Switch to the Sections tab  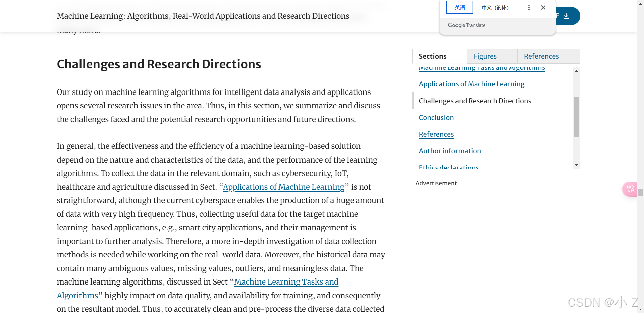(x=440, y=56)
